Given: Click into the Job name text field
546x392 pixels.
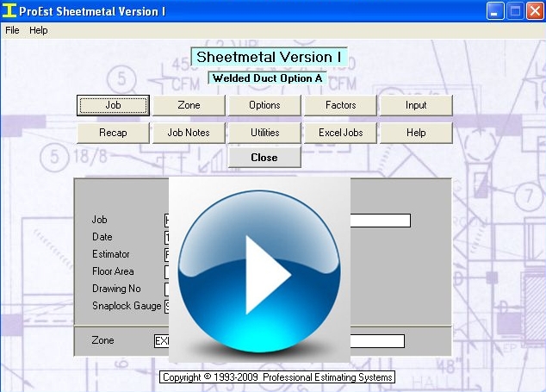Looking at the screenshot, I should pos(379,221).
